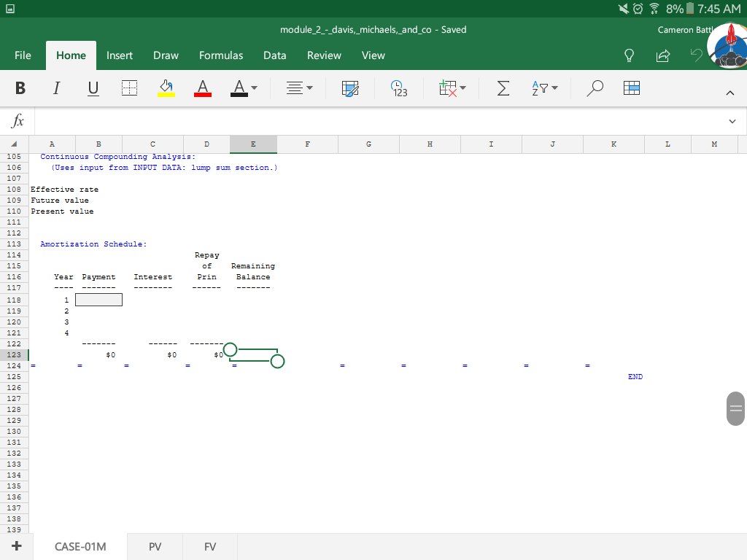This screenshot has width=747, height=560.
Task: Click the Share icon
Action: [662, 55]
